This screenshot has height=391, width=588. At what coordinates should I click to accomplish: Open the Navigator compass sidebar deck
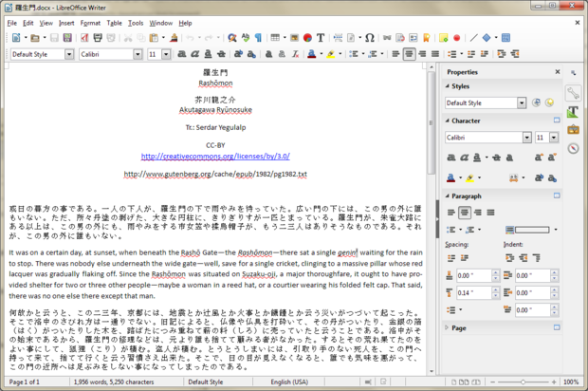573,148
